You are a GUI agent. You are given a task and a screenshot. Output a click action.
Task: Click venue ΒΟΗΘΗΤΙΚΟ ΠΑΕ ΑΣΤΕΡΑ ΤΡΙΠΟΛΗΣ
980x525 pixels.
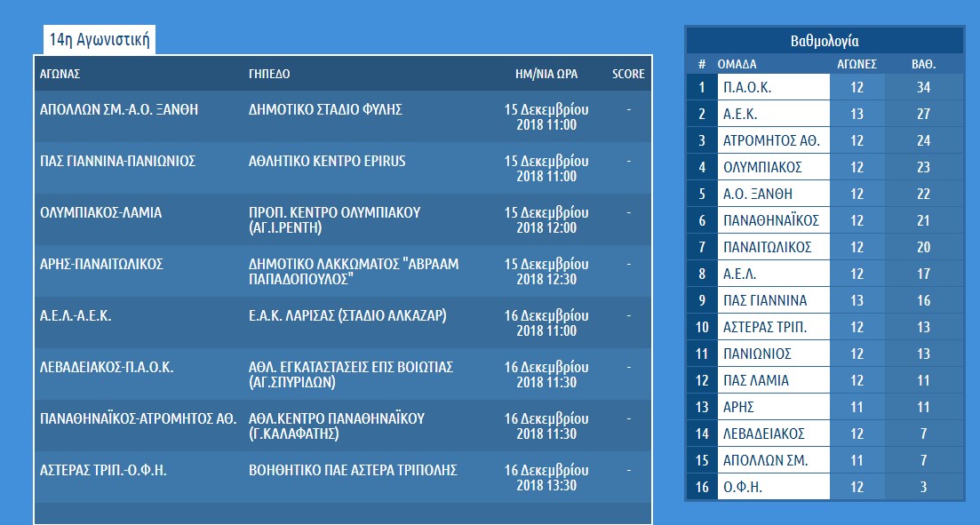point(353,470)
